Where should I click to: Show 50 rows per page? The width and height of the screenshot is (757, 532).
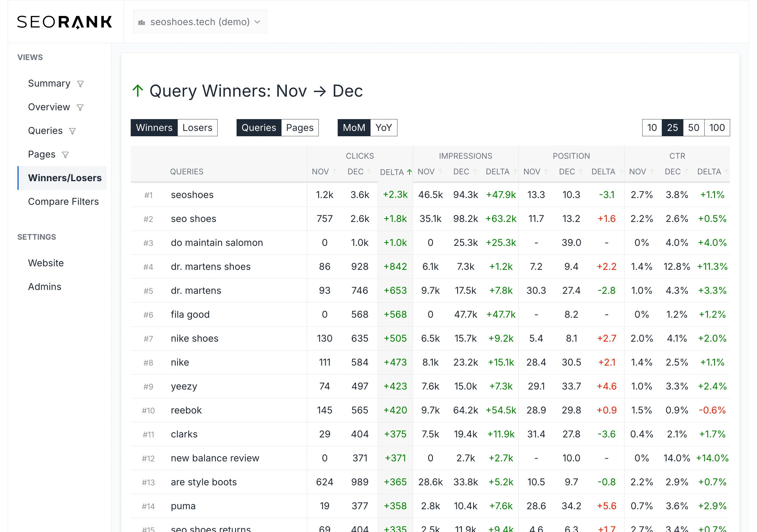click(x=693, y=128)
